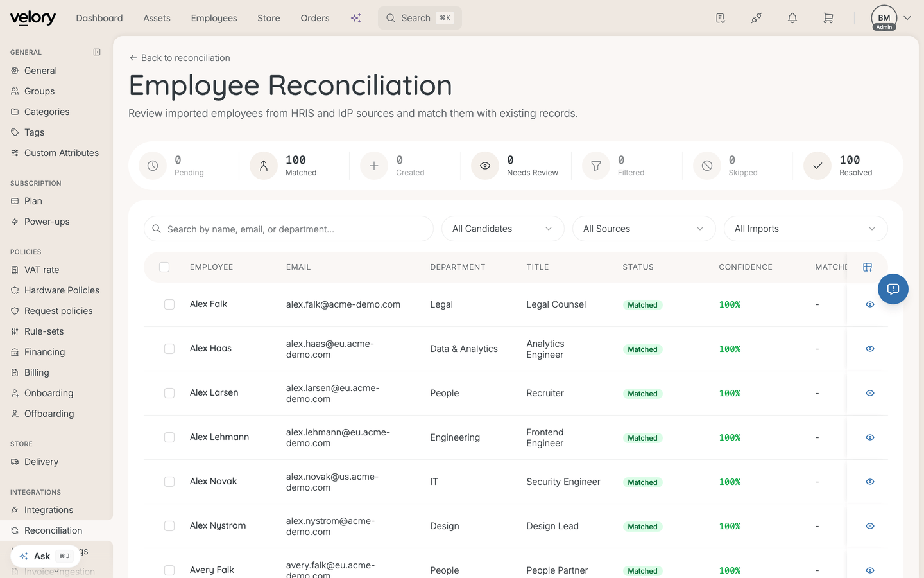Screen dimensions: 924x578
Task: Check the box for Alex Falk
Action: [169, 304]
